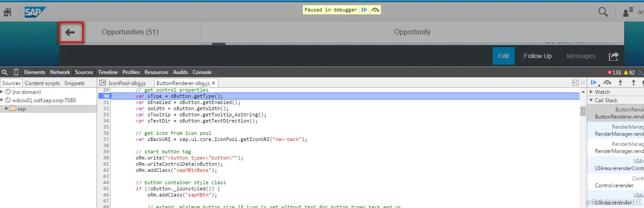Toggle the device mode icon

point(16,72)
